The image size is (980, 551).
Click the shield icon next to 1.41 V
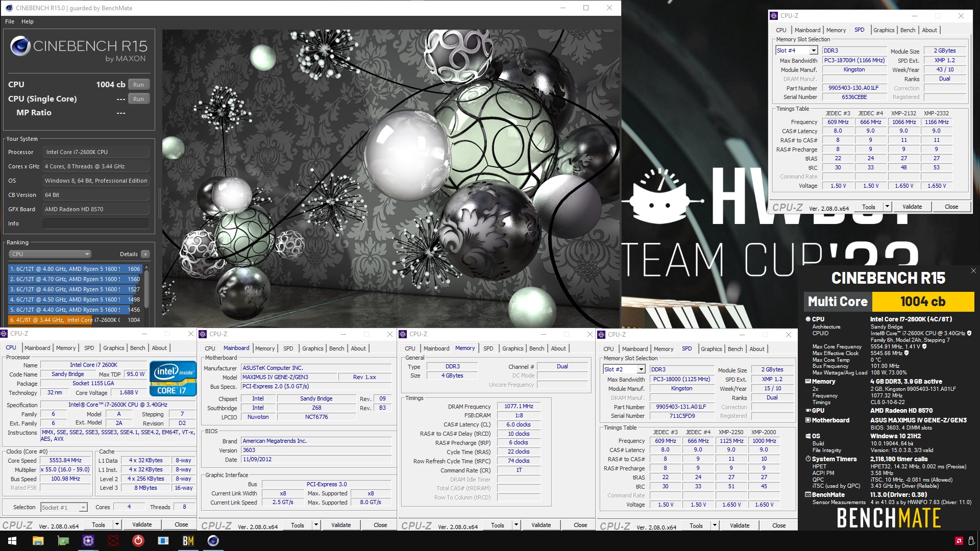(x=924, y=346)
